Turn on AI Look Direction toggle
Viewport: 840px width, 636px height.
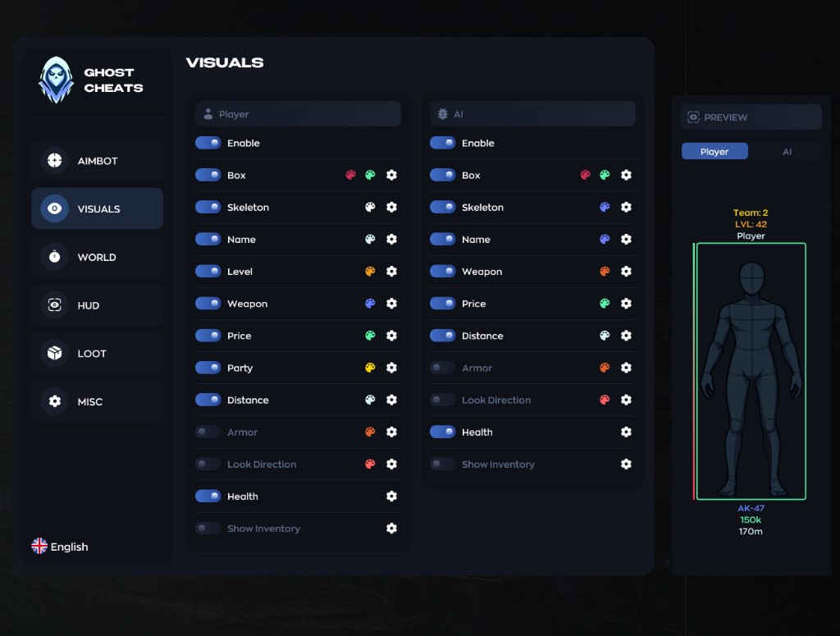point(443,400)
